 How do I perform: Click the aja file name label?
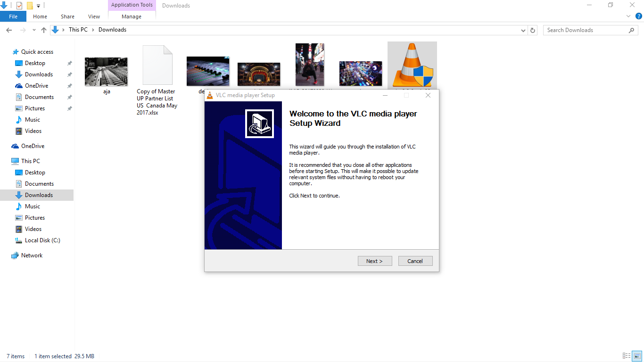point(107,91)
